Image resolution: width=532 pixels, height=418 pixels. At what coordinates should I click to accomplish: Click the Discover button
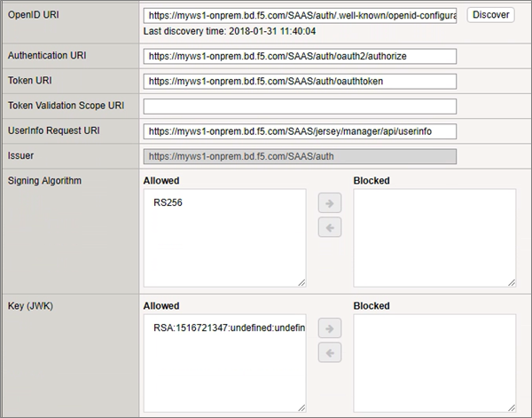point(490,16)
